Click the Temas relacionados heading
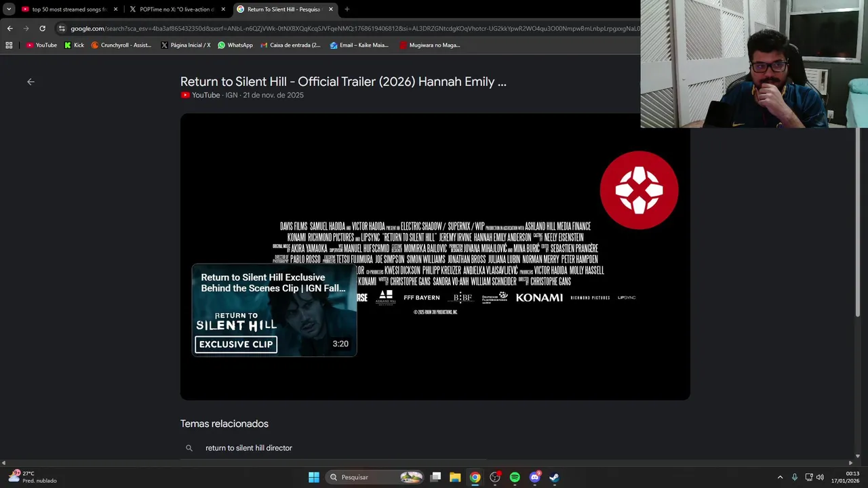The image size is (868, 488). tap(224, 424)
